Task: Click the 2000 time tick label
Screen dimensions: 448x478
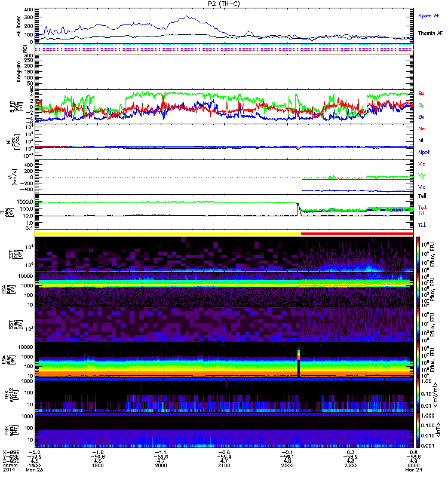Action: pos(161,465)
